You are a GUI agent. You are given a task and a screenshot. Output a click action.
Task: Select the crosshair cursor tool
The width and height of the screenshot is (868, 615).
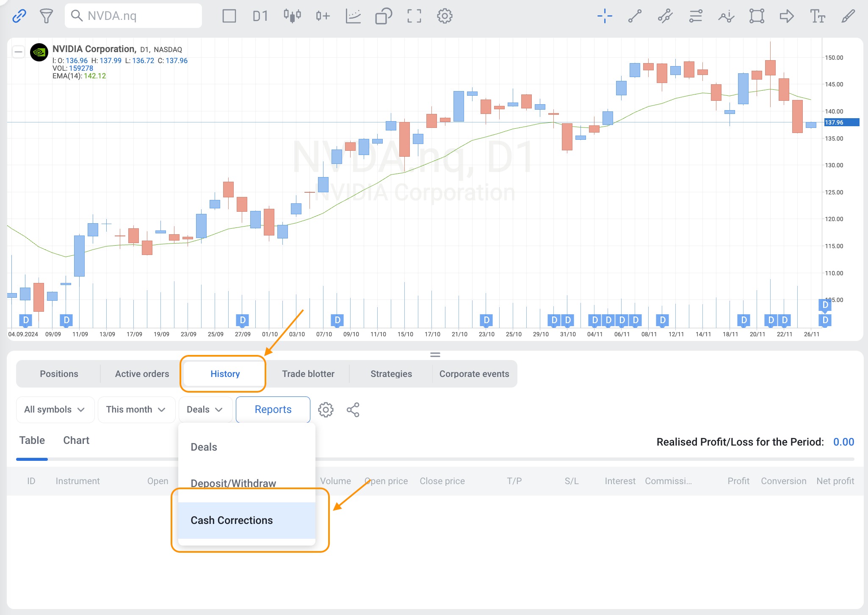[605, 16]
